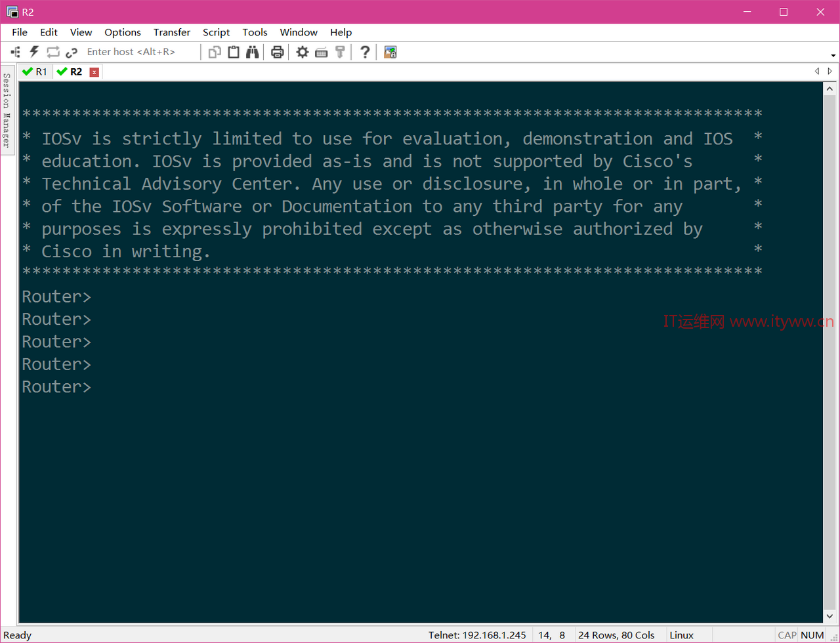The width and height of the screenshot is (840, 643).
Task: Click the R2 application icon in the title bar
Action: (x=12, y=12)
